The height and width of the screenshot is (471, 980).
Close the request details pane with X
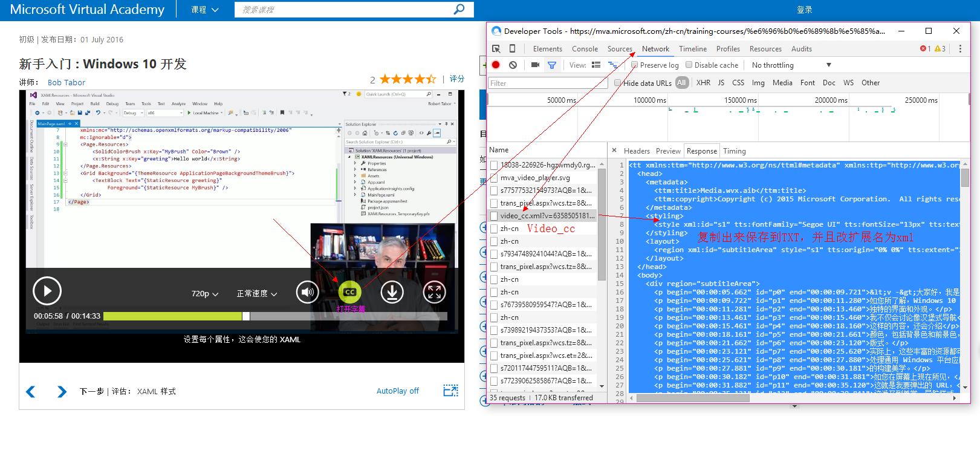point(614,151)
